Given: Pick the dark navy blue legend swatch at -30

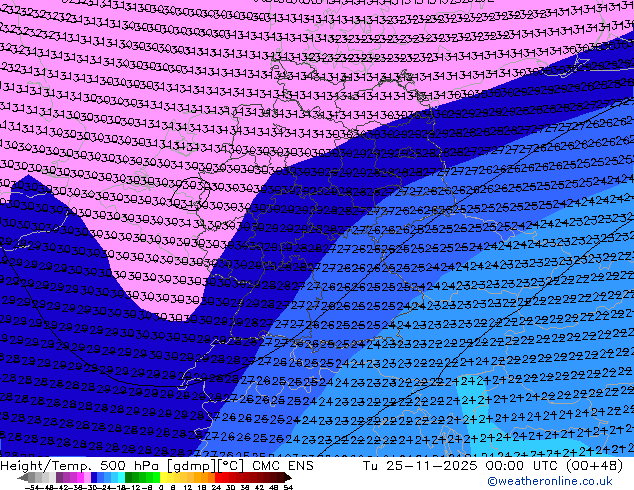Looking at the screenshot, I should (x=94, y=477).
